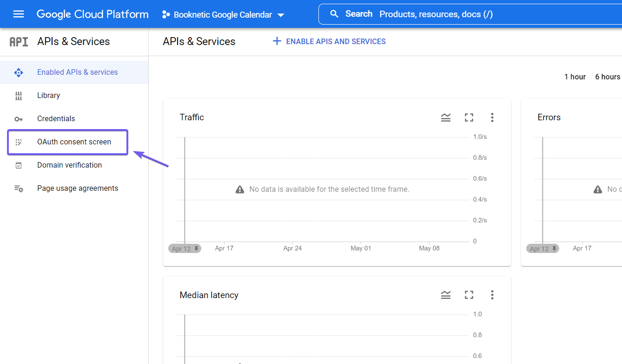Click the pinned Apr 12 marker on Traffic chart
Viewport: 622px width, 364px height.
coord(185,248)
